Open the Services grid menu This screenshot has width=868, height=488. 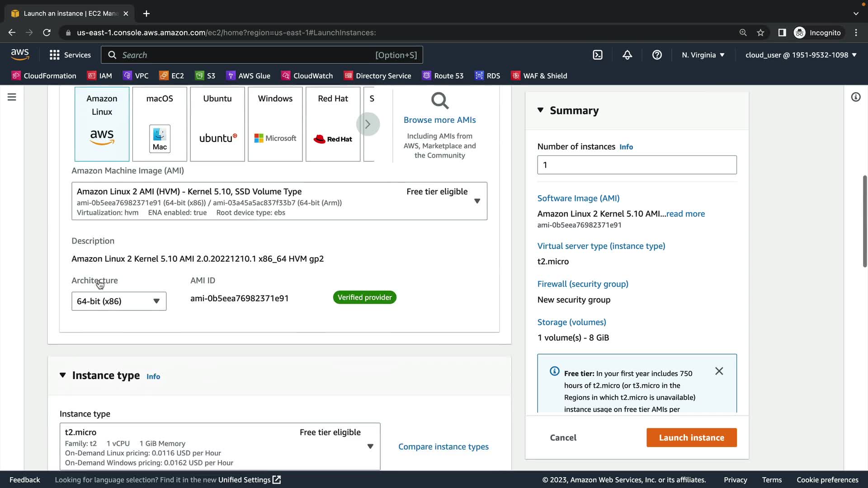[x=70, y=55]
